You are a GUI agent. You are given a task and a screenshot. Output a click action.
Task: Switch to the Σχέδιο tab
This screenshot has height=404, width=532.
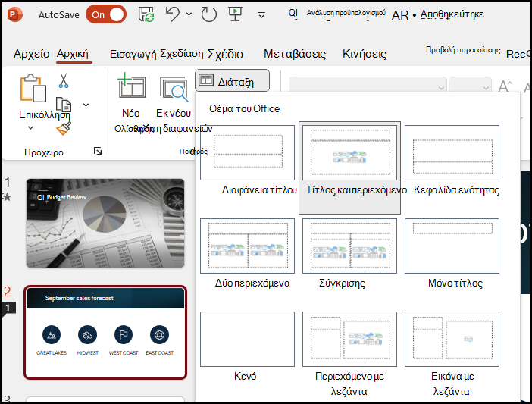225,54
